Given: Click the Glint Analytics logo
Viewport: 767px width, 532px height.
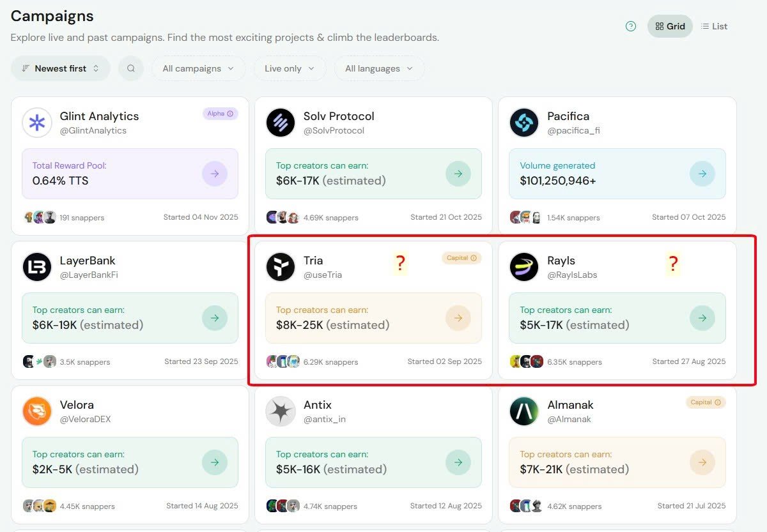Looking at the screenshot, I should coord(37,123).
